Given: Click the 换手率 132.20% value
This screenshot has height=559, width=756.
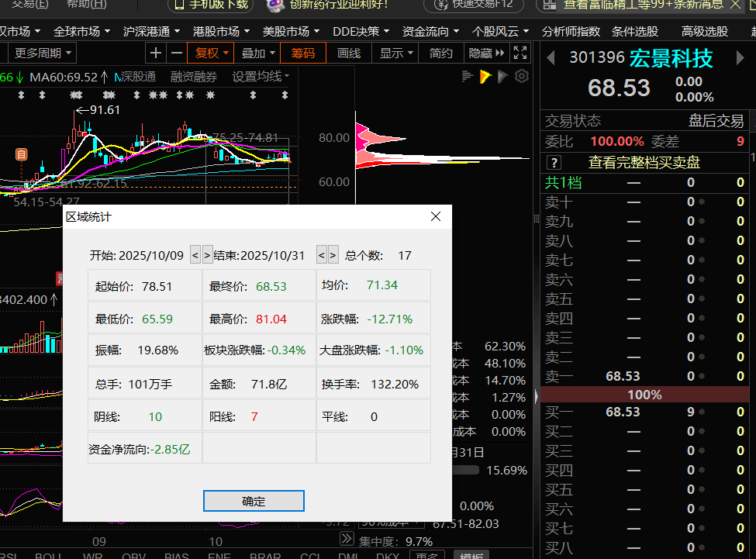Looking at the screenshot, I should coord(395,384).
